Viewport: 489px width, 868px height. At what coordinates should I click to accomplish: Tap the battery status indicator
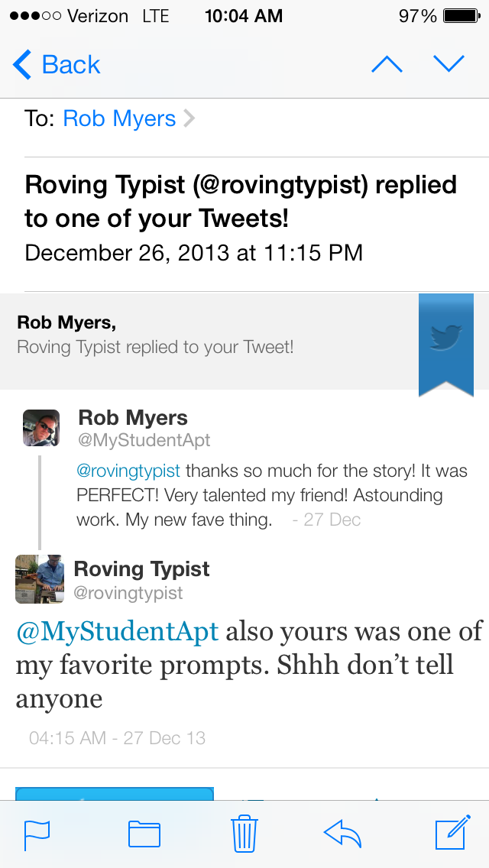tap(460, 16)
